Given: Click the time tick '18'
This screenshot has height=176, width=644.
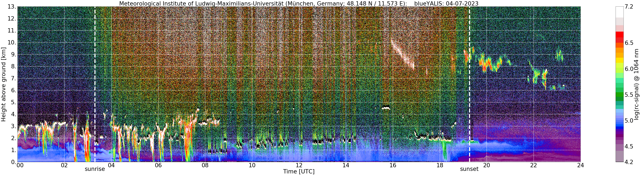Looking at the screenshot, I should point(440,165).
